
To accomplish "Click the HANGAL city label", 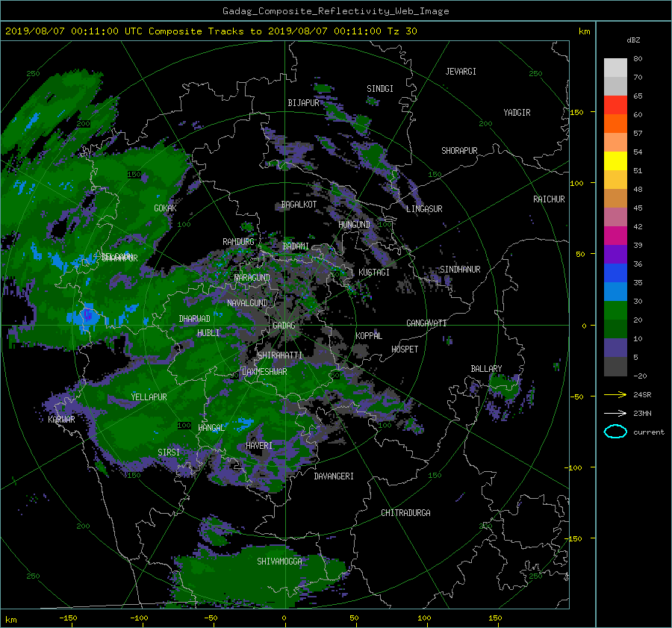I will (211, 428).
